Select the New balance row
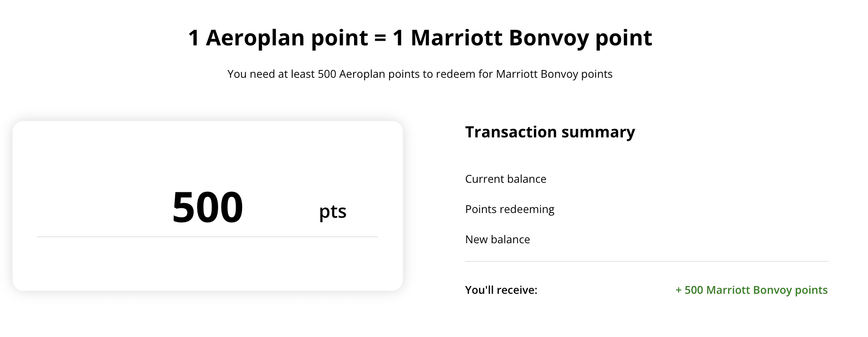Viewport: 868px width, 337px height. tap(497, 240)
